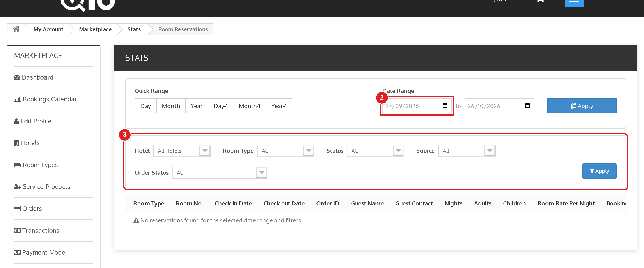This screenshot has height=268, width=644.
Task: Select the Month quick range
Action: point(171,106)
